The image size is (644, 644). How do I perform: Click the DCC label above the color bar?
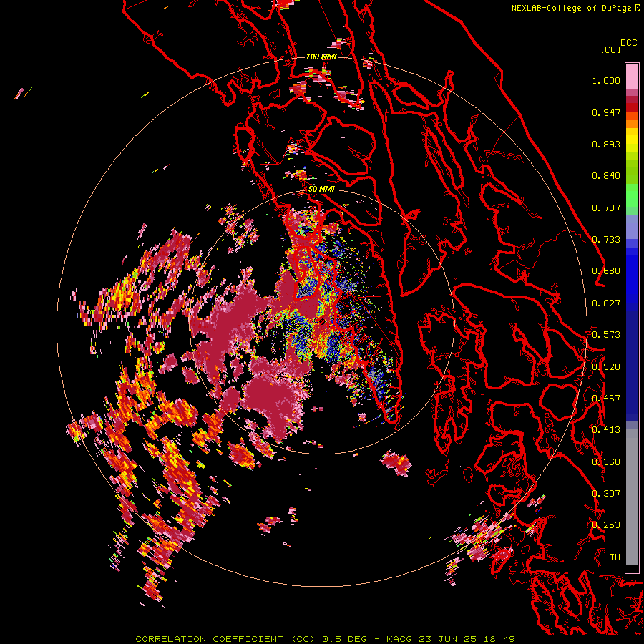pos(628,43)
